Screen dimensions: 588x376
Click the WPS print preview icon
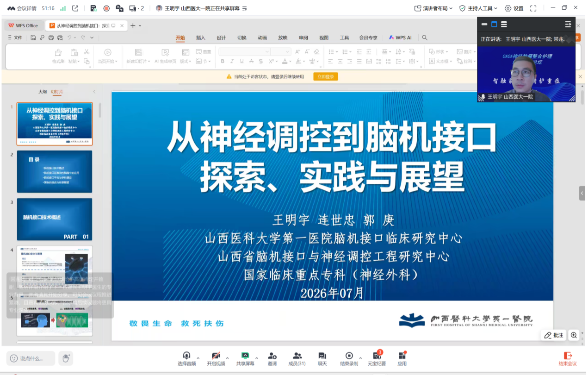pos(60,38)
